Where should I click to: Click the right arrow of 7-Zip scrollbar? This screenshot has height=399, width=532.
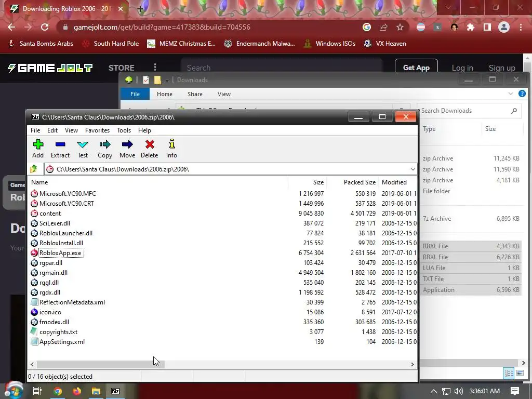click(412, 364)
